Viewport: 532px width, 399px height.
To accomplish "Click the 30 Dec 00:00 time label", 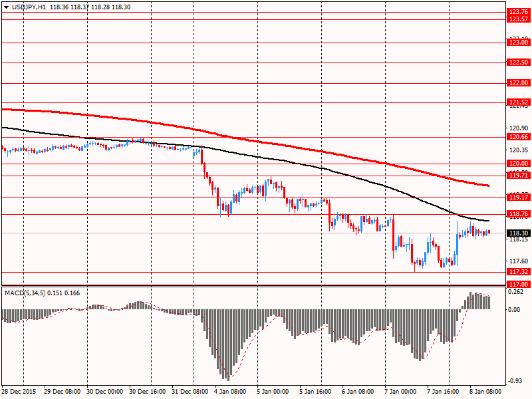I will 104,391.
